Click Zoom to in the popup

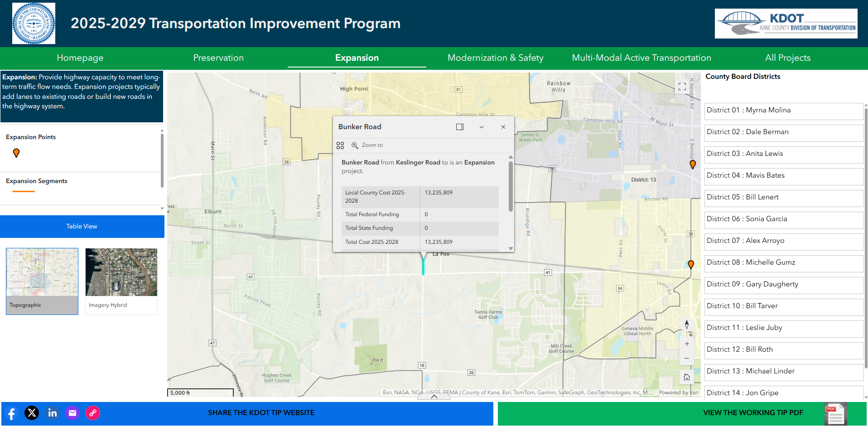point(367,145)
